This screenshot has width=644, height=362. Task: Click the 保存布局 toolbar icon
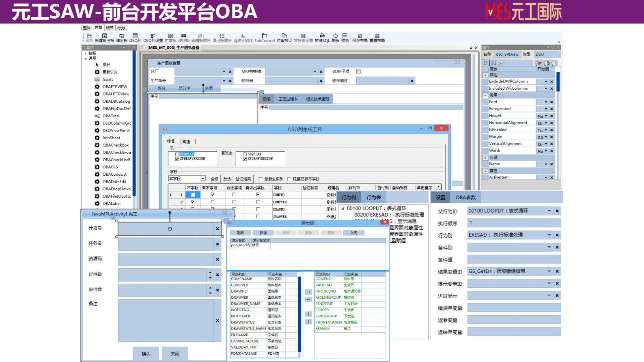pyautogui.click(x=360, y=38)
